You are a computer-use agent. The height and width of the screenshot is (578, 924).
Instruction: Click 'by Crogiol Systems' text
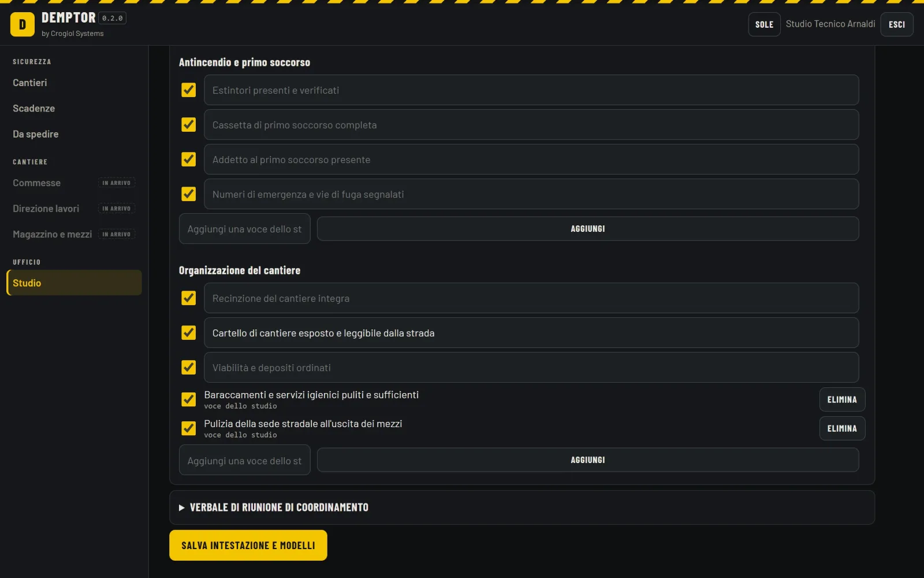pyautogui.click(x=73, y=34)
